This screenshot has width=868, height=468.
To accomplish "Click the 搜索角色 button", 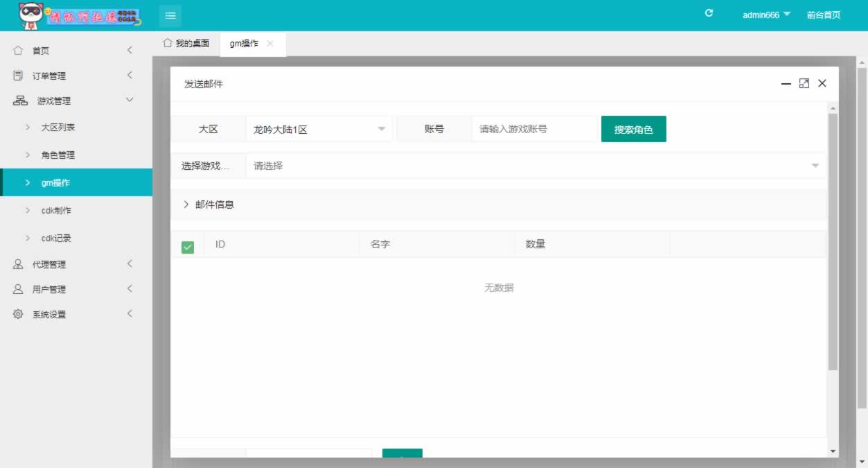I will point(633,129).
